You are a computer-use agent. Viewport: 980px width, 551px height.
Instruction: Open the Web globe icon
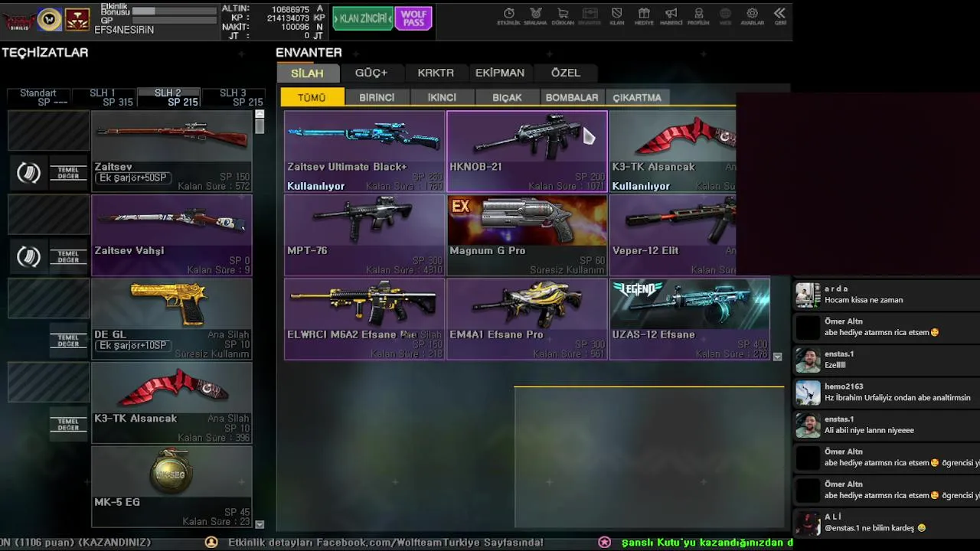[725, 15]
